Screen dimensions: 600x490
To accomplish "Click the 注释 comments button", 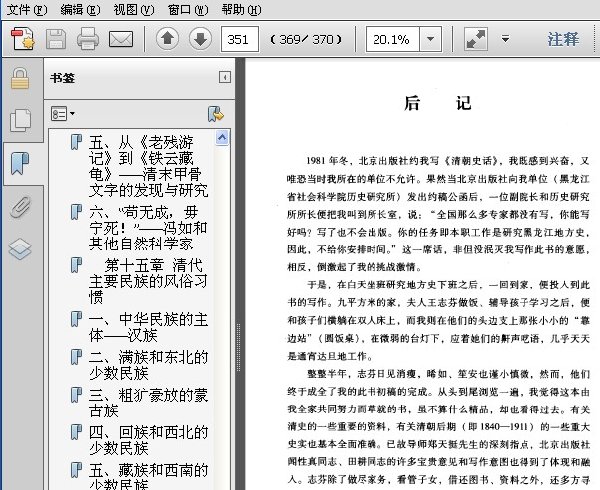I will 563,39.
